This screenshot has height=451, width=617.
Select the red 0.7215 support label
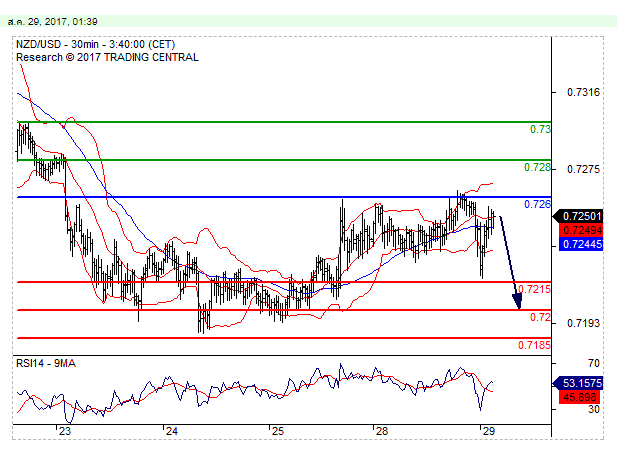[534, 289]
